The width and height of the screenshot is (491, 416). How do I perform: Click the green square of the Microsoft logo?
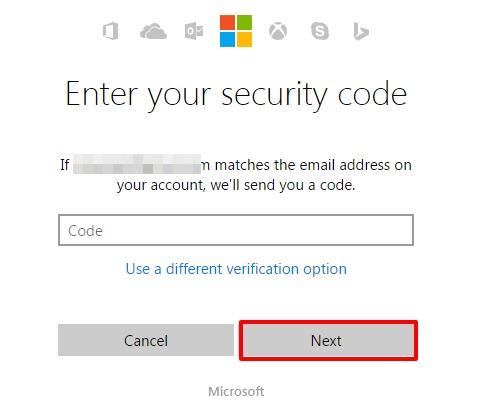[244, 22]
